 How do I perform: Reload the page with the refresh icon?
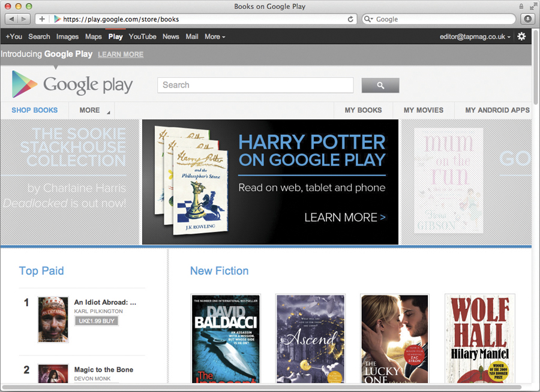pyautogui.click(x=350, y=19)
